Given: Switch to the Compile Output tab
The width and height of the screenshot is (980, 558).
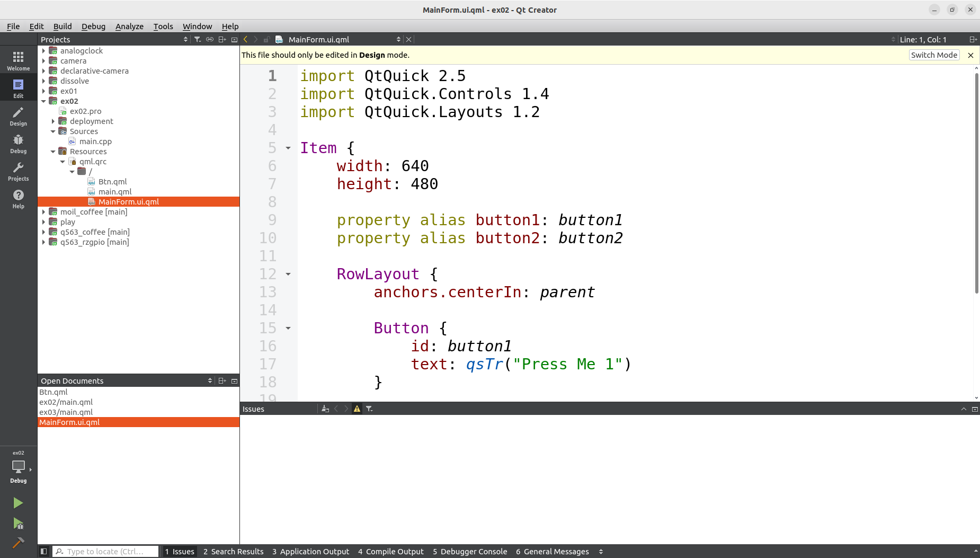Looking at the screenshot, I should pyautogui.click(x=391, y=551).
